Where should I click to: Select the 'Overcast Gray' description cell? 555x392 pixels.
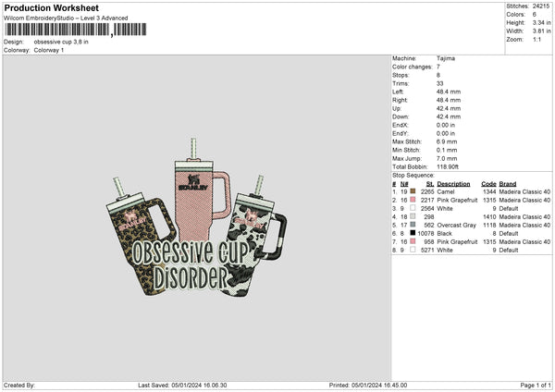457,225
